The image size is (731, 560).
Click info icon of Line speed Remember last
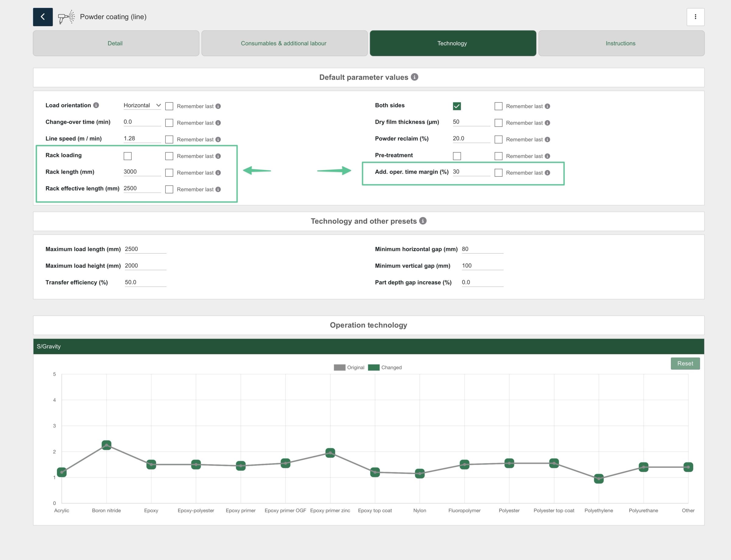click(x=218, y=140)
